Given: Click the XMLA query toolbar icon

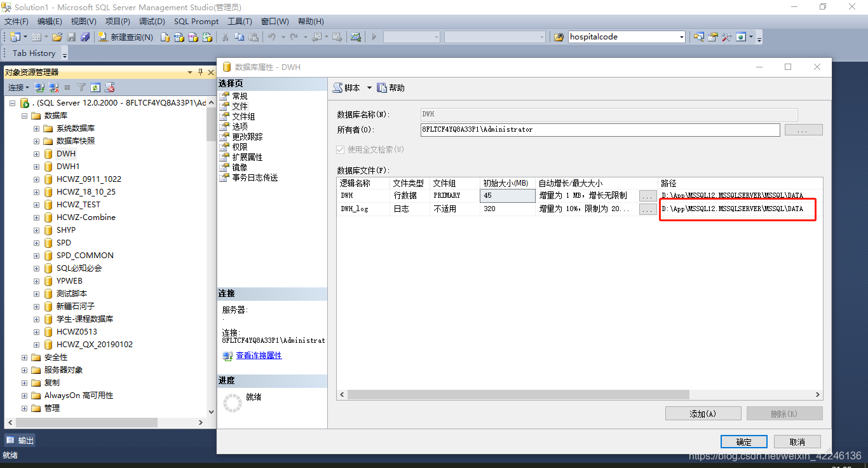Looking at the screenshot, I should pyautogui.click(x=207, y=37).
